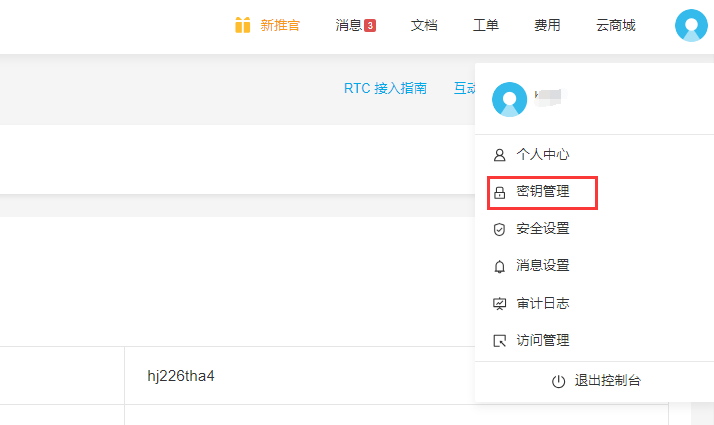This screenshot has height=425, width=714.
Task: Open 云商城 from the top navigation
Action: pyautogui.click(x=615, y=25)
